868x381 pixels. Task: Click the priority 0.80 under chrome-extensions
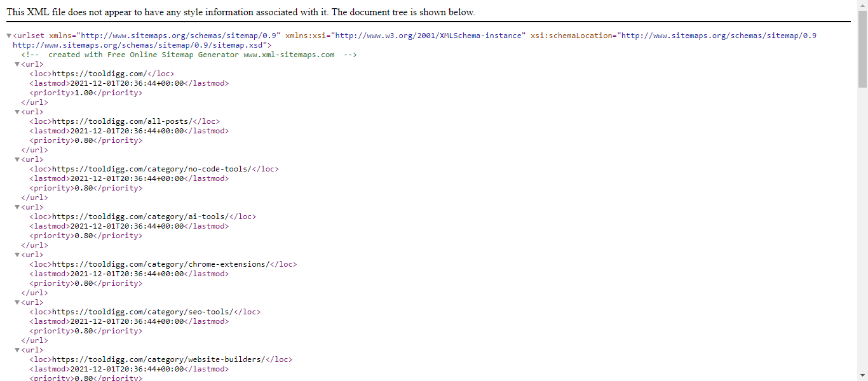coord(84,283)
